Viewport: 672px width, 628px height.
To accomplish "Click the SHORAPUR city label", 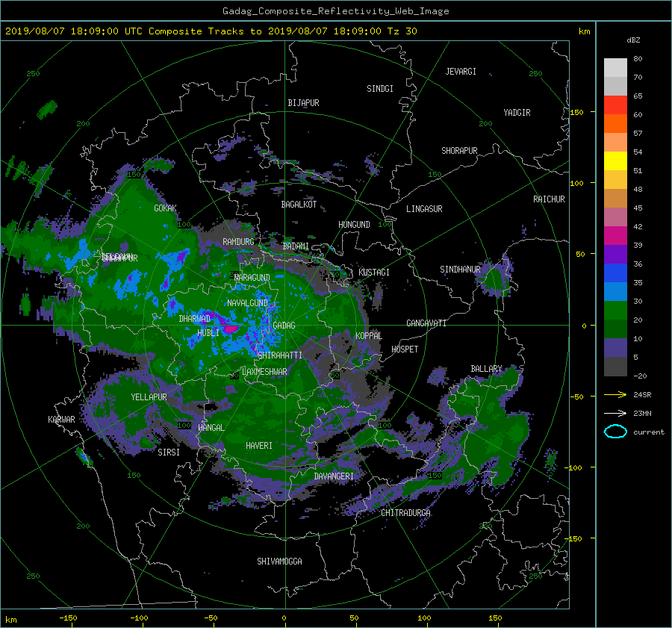I will [459, 150].
